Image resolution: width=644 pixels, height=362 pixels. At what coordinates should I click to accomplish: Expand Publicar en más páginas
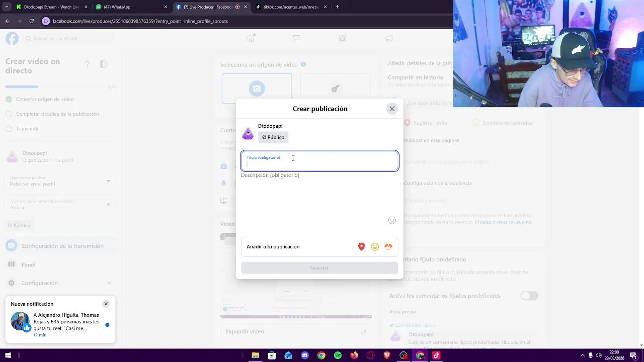pyautogui.click(x=431, y=140)
